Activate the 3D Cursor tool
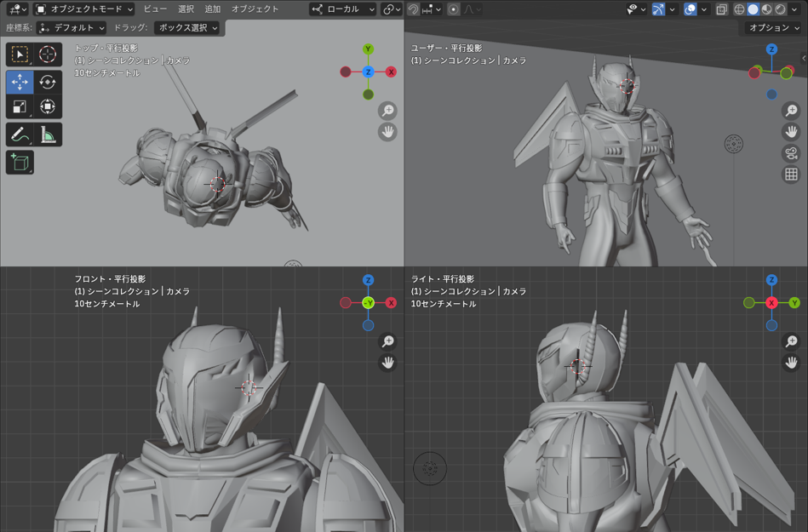This screenshot has width=808, height=532. pos(48,54)
